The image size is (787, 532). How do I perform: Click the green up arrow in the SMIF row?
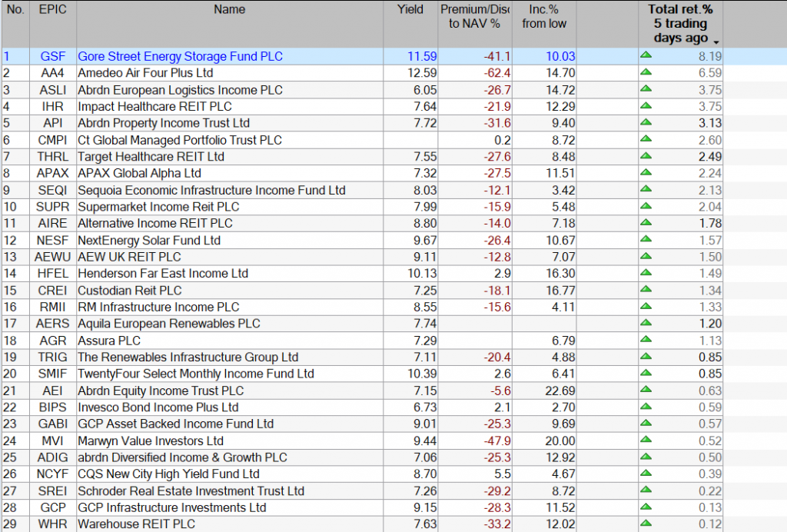[x=646, y=373]
